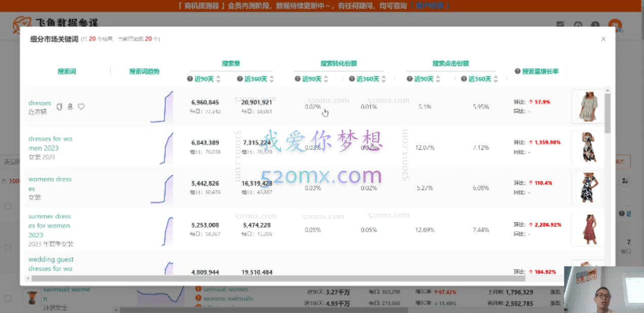The image size is (644, 313).
Task: Click help icon before 搜索词趋势 header
Action: pyautogui.click(x=125, y=72)
